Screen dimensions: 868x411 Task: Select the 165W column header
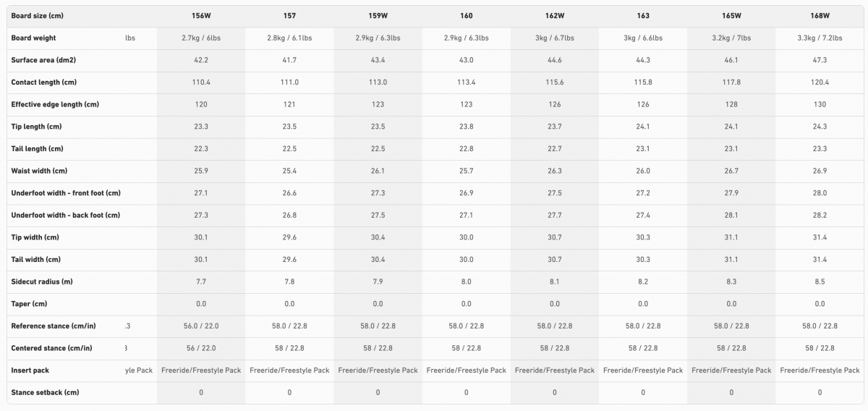click(x=731, y=16)
